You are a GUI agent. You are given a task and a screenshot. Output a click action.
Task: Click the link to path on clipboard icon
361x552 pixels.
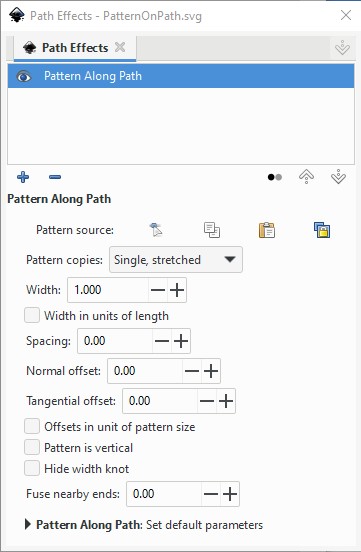(322, 230)
